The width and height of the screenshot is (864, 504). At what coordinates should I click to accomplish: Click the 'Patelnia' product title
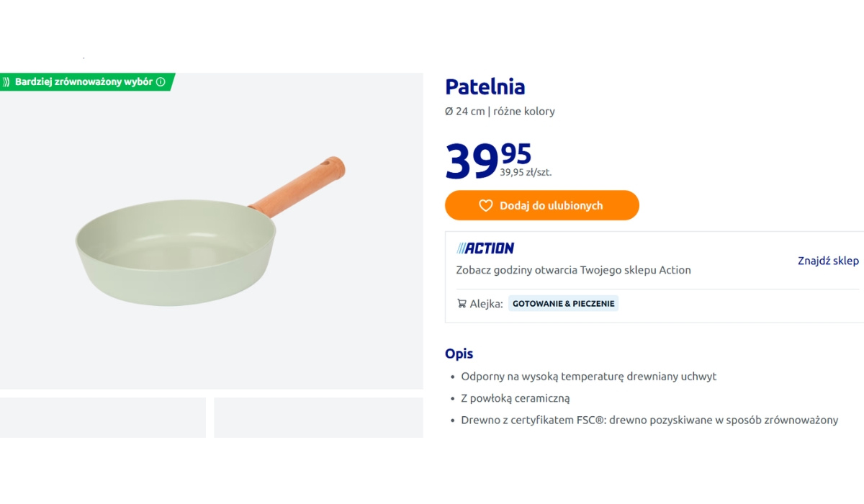[x=485, y=86]
